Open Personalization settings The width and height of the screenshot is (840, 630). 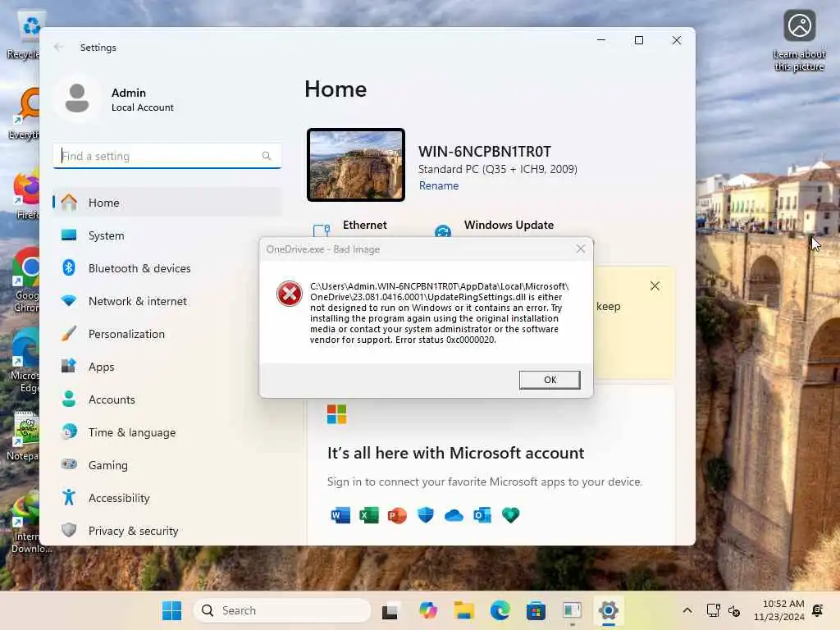click(167, 334)
